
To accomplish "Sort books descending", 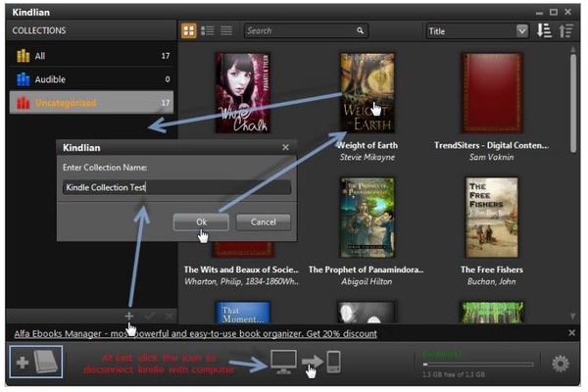I will click(544, 30).
